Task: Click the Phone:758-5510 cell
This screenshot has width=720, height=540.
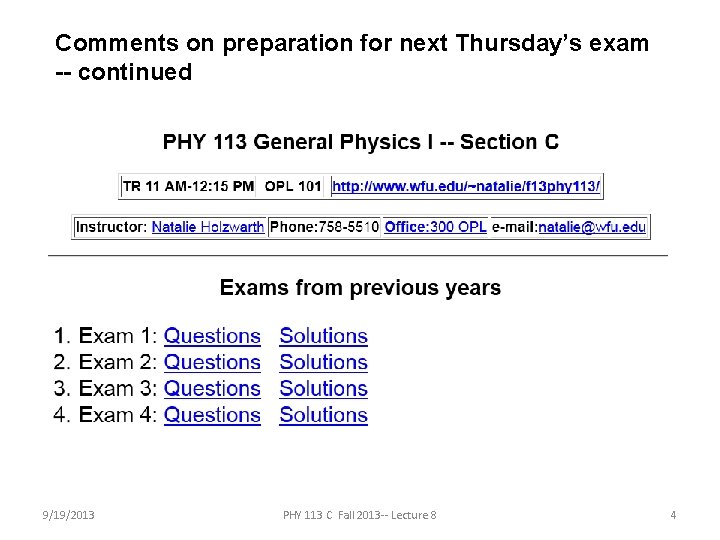Action: tap(324, 227)
